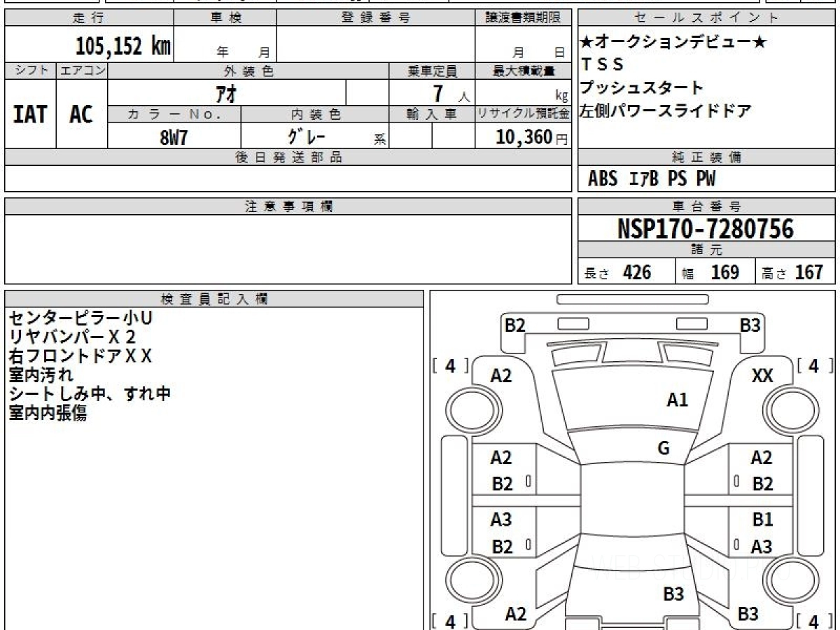Click the 走行 header cell
Image resolution: width=840 pixels, height=630 pixels.
(x=89, y=18)
